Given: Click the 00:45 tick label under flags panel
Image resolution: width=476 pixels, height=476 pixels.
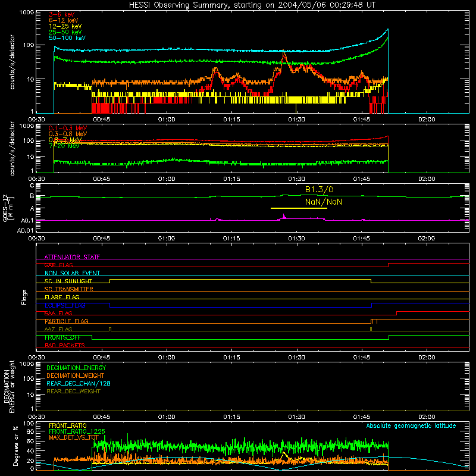Looking at the screenshot, I should [x=101, y=358].
